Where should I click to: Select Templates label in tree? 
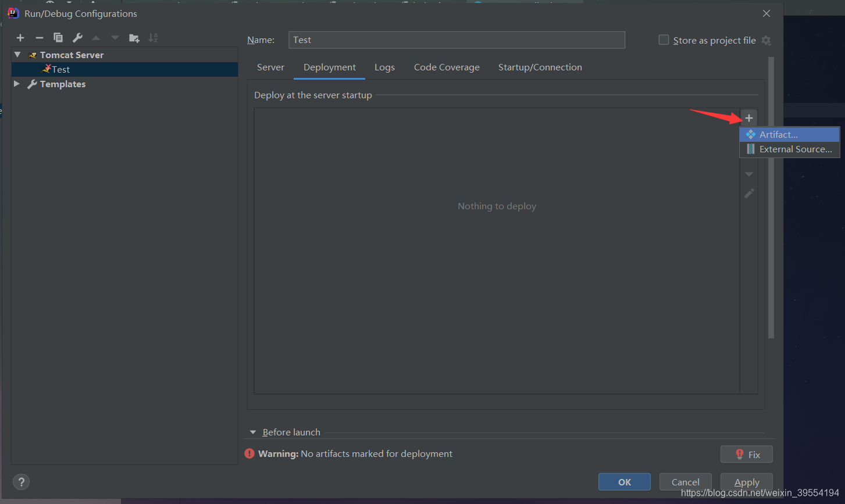pyautogui.click(x=63, y=84)
